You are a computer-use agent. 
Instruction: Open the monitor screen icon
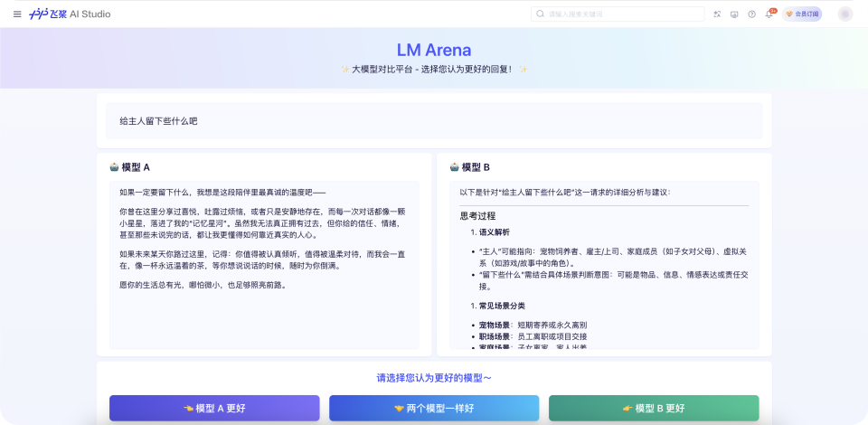(x=734, y=14)
